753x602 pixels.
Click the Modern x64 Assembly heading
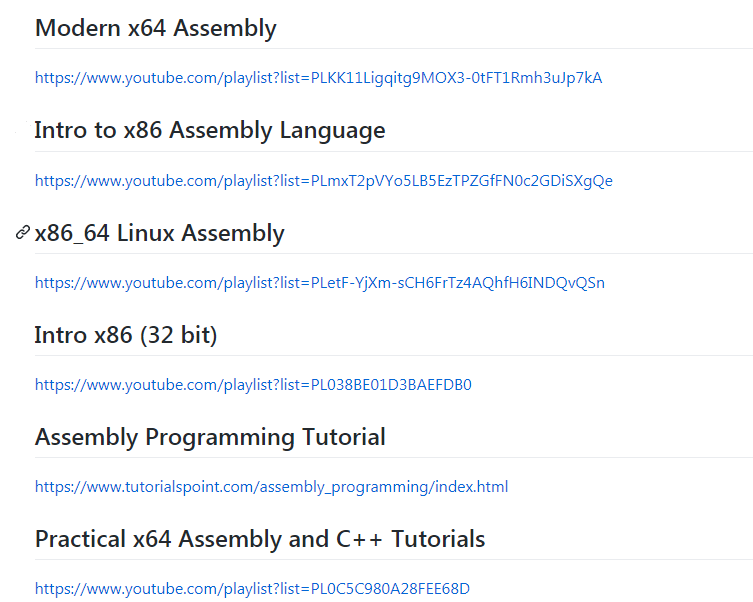tap(155, 28)
